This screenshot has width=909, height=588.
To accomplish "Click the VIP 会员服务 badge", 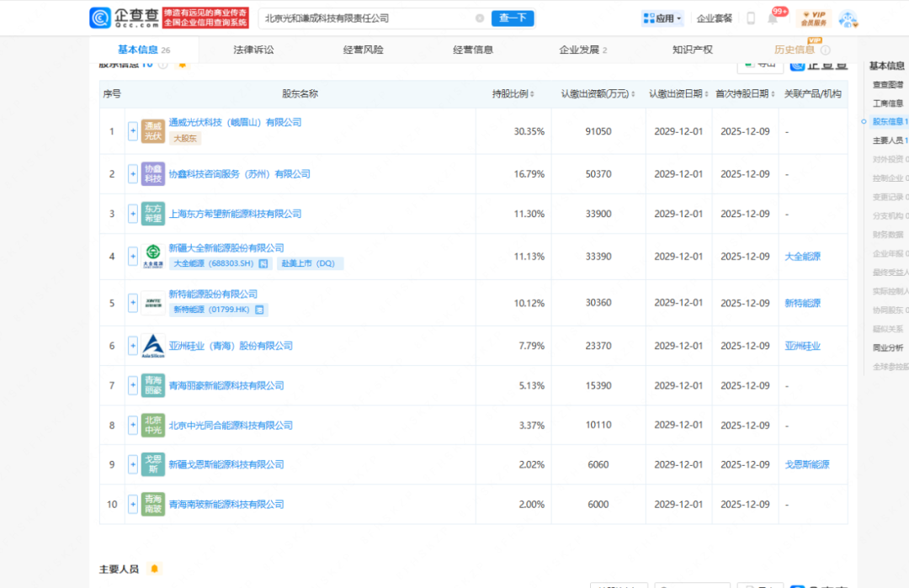I will (x=813, y=18).
